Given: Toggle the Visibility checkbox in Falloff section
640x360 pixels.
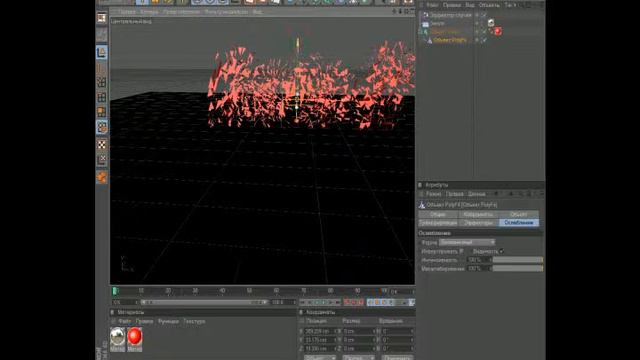Looking at the screenshot, I should coord(501,251).
